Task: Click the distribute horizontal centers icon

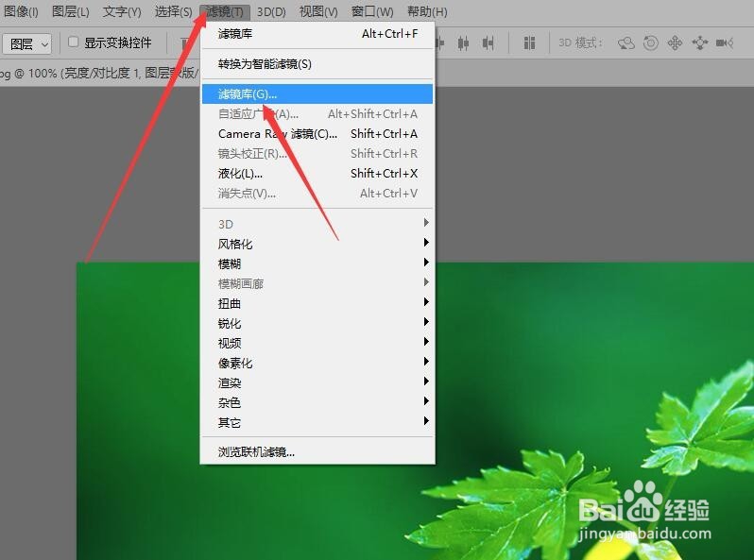Action: [x=463, y=43]
